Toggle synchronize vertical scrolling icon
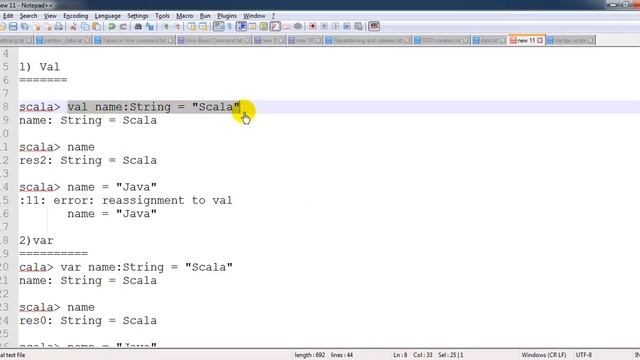Image resolution: width=640 pixels, height=360 pixels. tap(191, 27)
